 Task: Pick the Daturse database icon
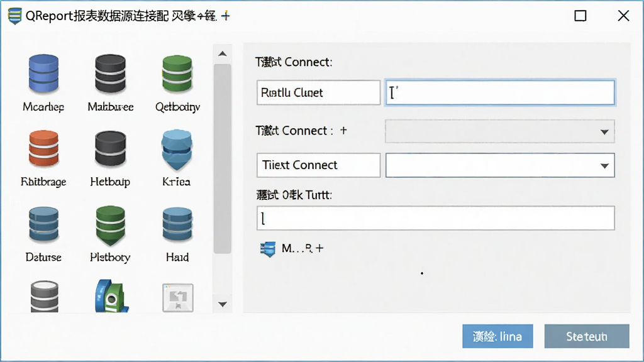(x=43, y=224)
